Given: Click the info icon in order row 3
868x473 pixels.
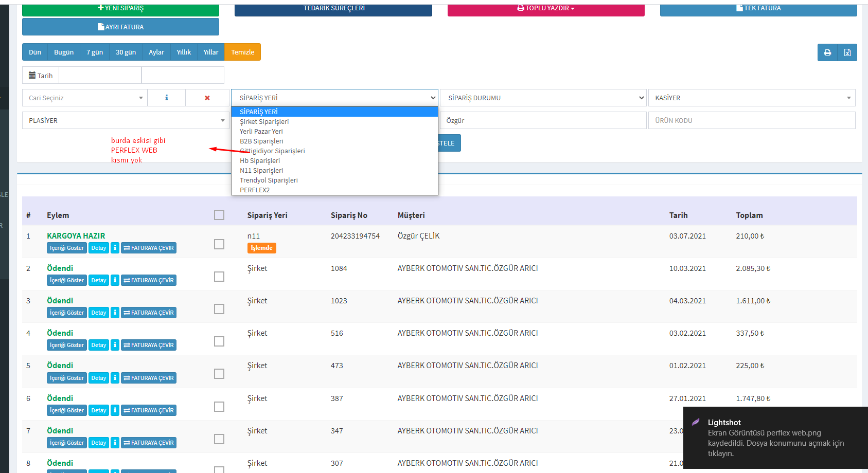Looking at the screenshot, I should 115,313.
